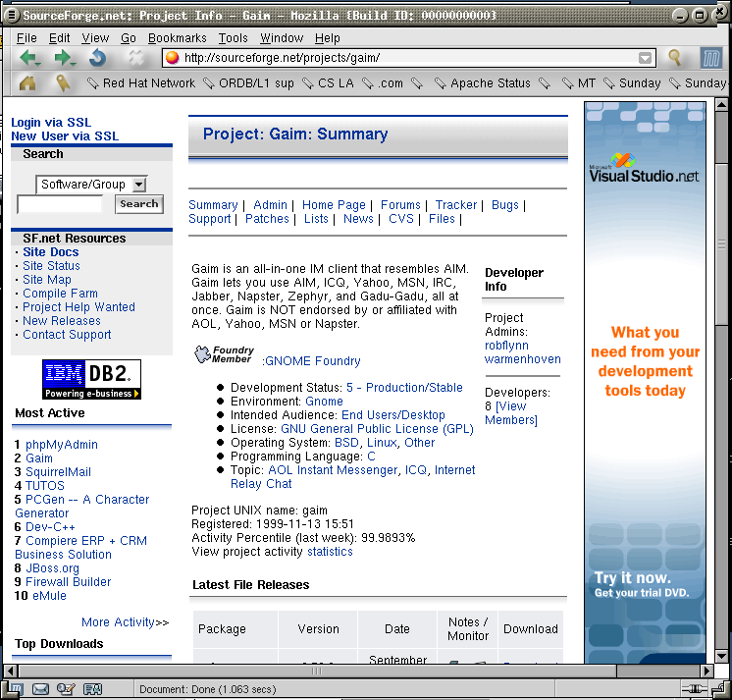732x700 pixels.
Task: Open the project CVS link
Action: 401,219
